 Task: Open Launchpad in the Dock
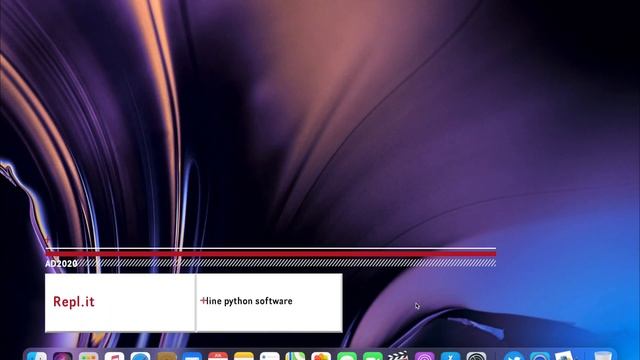(89, 356)
